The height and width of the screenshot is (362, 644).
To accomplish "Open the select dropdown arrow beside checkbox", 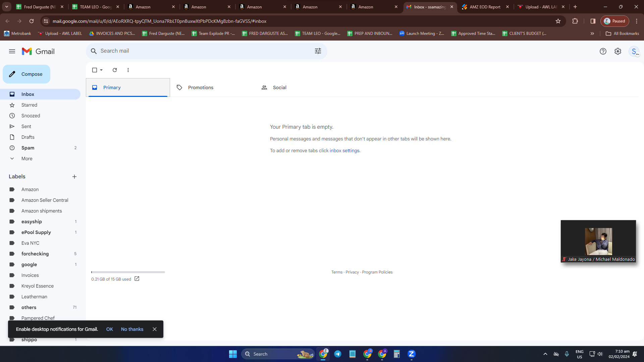I will (101, 70).
